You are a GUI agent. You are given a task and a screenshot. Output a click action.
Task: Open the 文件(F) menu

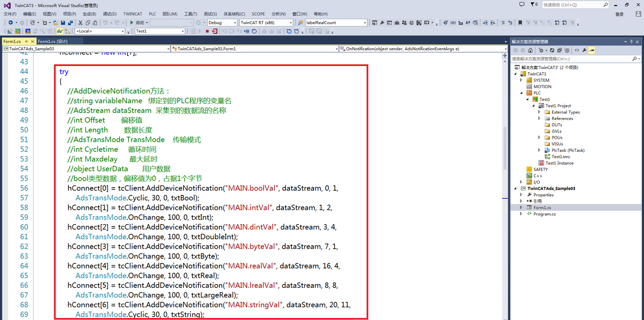click(x=10, y=14)
